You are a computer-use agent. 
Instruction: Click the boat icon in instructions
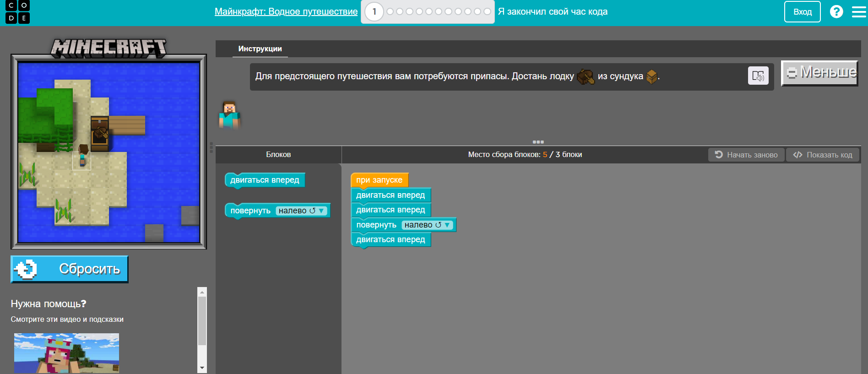586,76
